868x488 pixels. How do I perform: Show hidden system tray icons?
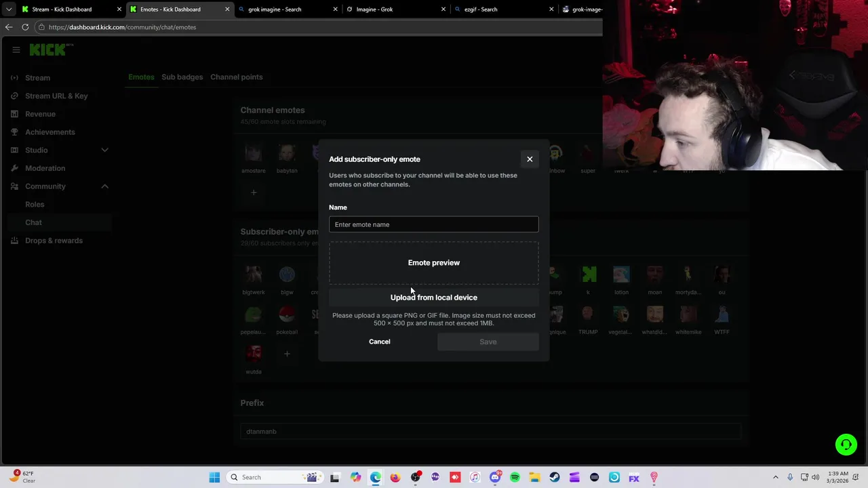click(x=776, y=477)
